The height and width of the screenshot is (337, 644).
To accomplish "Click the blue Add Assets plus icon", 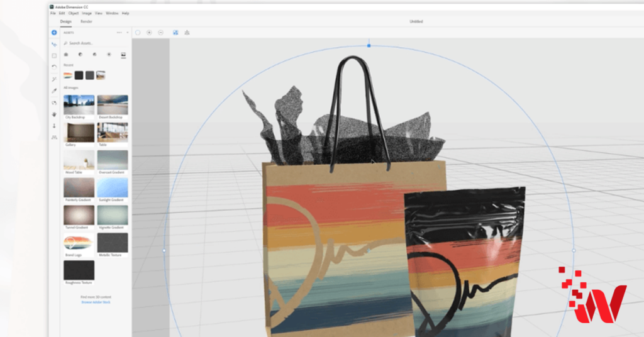I will 54,32.
